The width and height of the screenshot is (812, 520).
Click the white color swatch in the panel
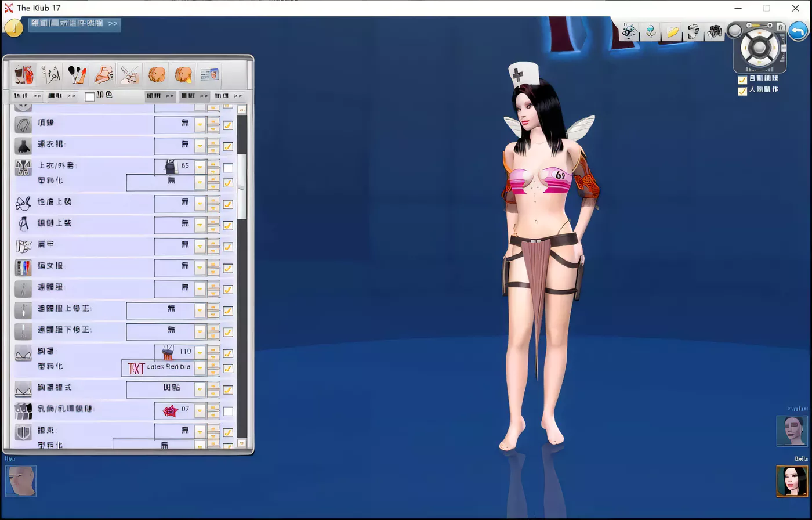coord(89,96)
